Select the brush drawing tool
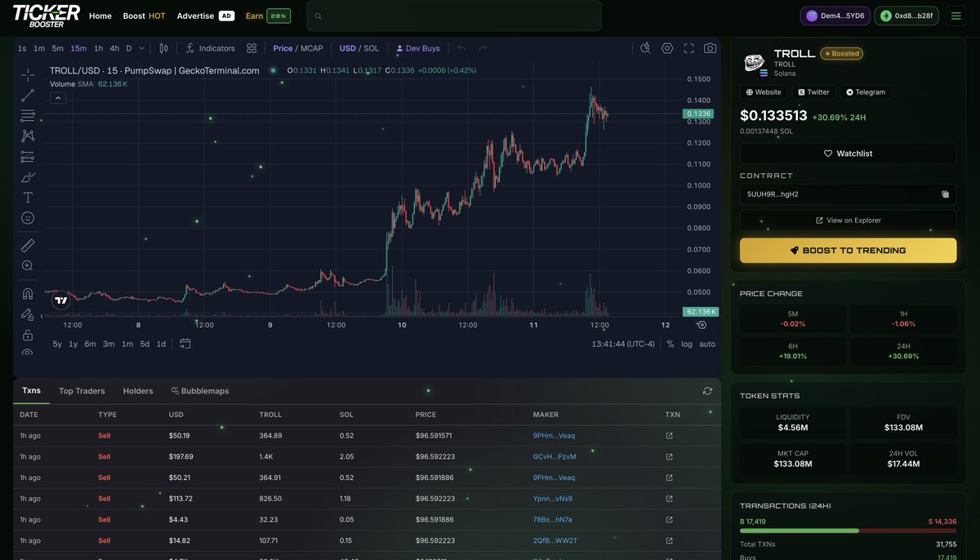980x560 pixels. tap(28, 177)
